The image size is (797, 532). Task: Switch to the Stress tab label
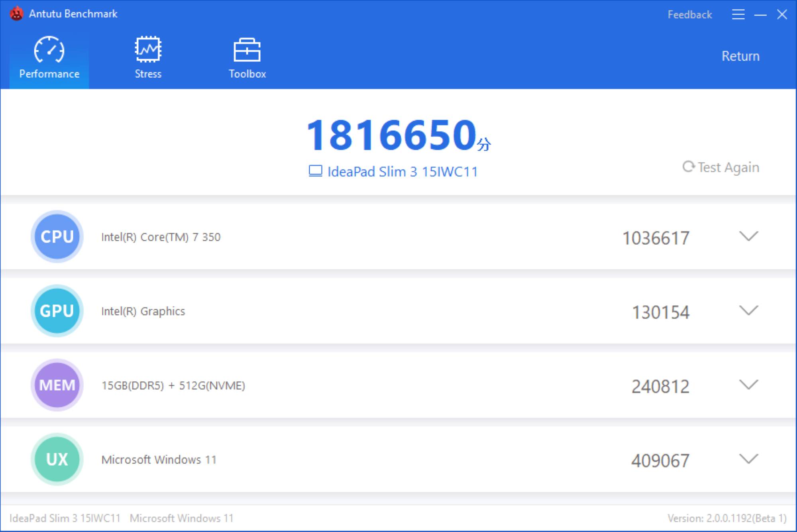pos(148,74)
